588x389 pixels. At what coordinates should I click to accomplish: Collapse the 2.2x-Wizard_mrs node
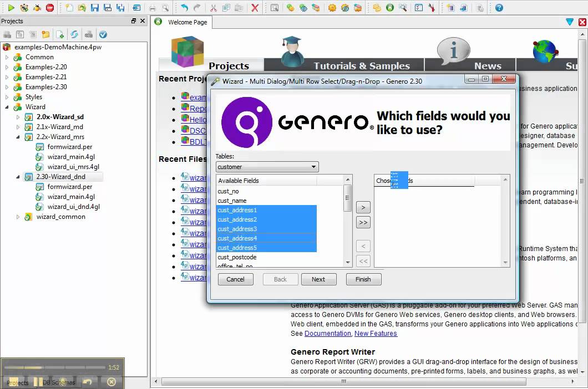tap(18, 137)
